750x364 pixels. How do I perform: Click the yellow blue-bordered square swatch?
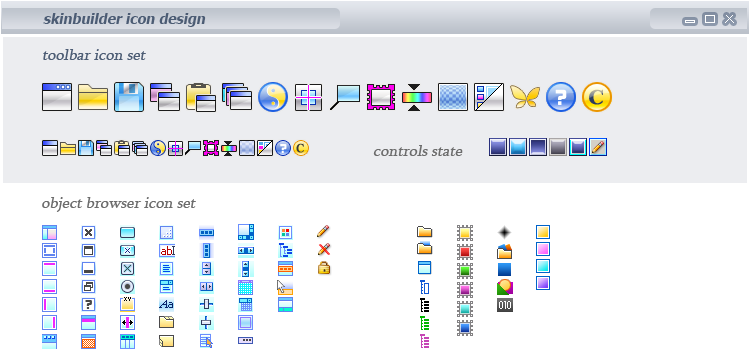tap(543, 232)
